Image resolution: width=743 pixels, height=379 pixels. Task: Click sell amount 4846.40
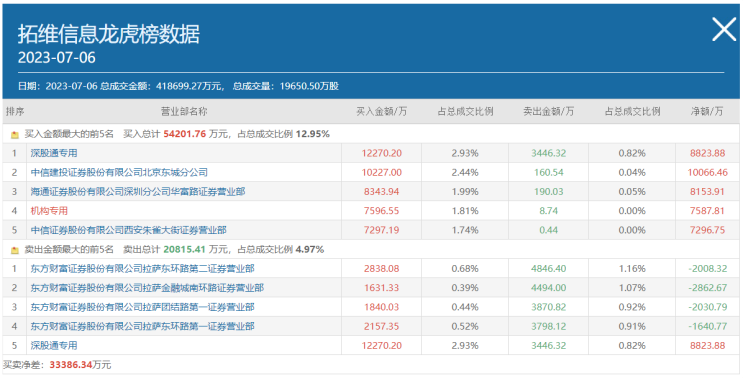tap(549, 269)
